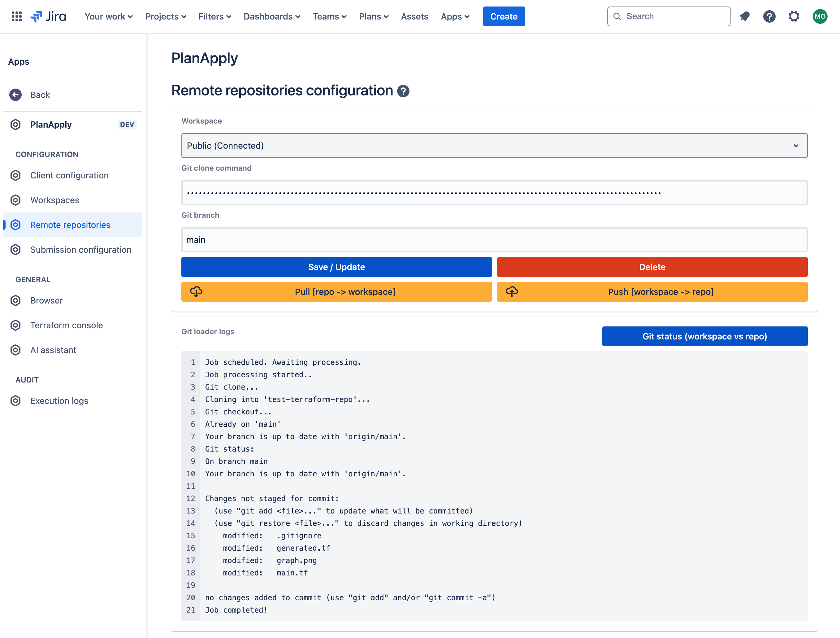Click Git status (workspace vs repo) button
This screenshot has height=638, width=840.
point(704,336)
